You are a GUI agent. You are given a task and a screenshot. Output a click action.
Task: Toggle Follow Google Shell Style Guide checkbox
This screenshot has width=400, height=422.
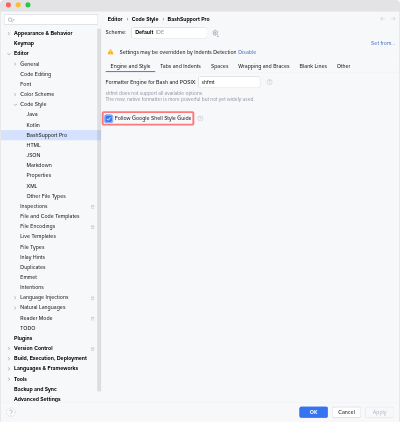click(109, 118)
